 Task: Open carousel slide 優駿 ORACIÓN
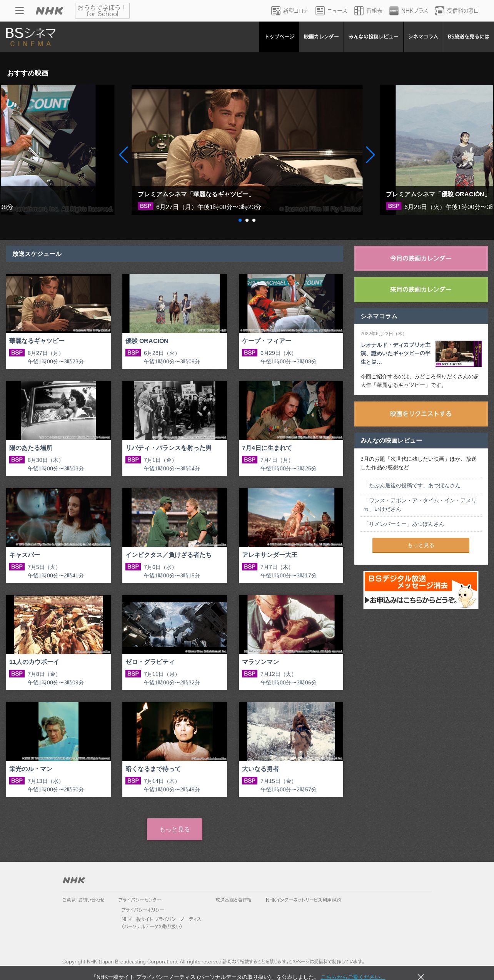pyautogui.click(x=437, y=150)
